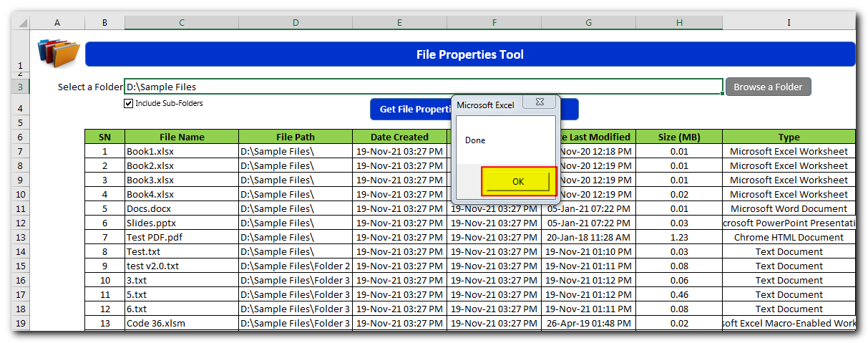Select column I header
Viewport: 868px width, 343px height.
tap(789, 23)
